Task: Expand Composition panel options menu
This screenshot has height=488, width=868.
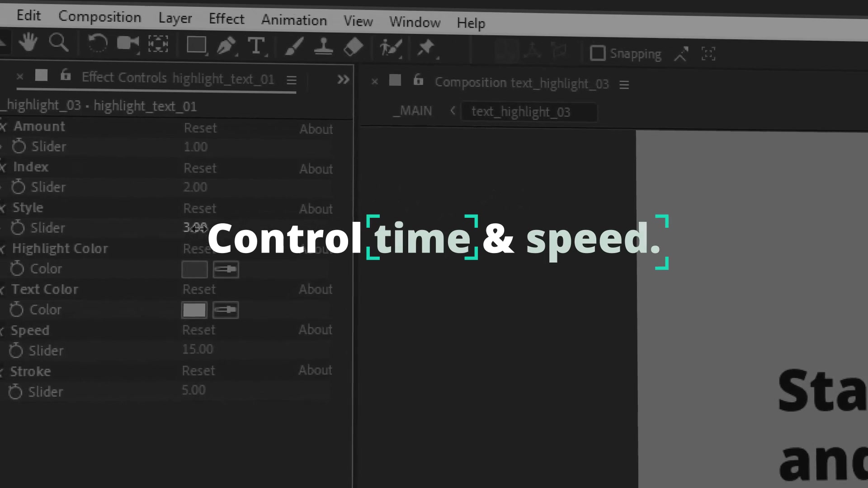Action: click(624, 84)
